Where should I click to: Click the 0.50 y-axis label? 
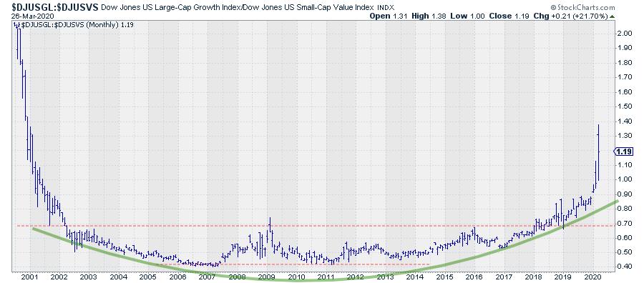(624, 252)
